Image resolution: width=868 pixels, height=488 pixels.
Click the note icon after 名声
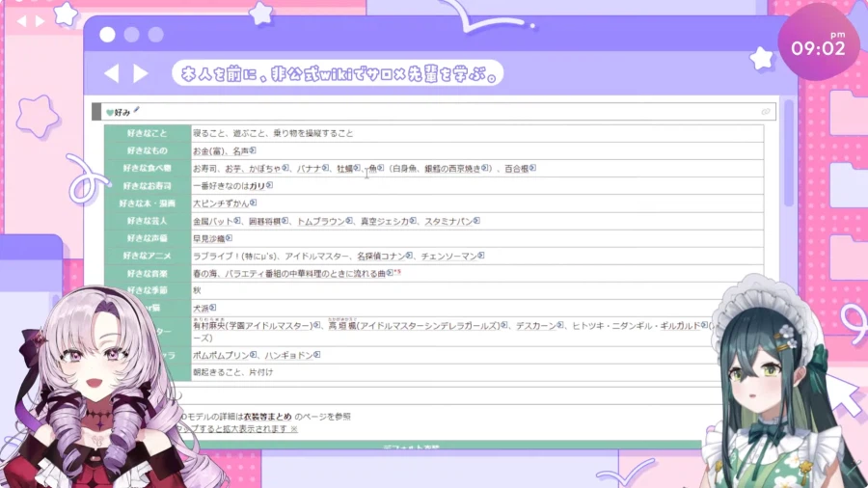click(x=254, y=150)
